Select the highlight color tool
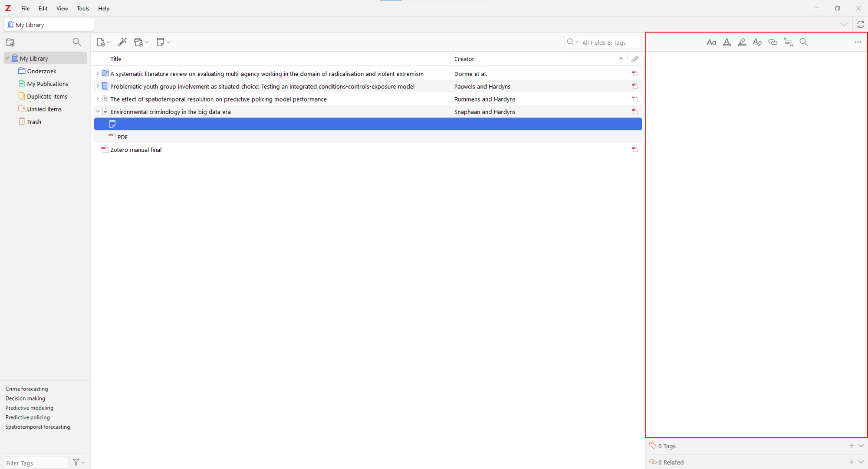This screenshot has width=868, height=469. tap(742, 42)
